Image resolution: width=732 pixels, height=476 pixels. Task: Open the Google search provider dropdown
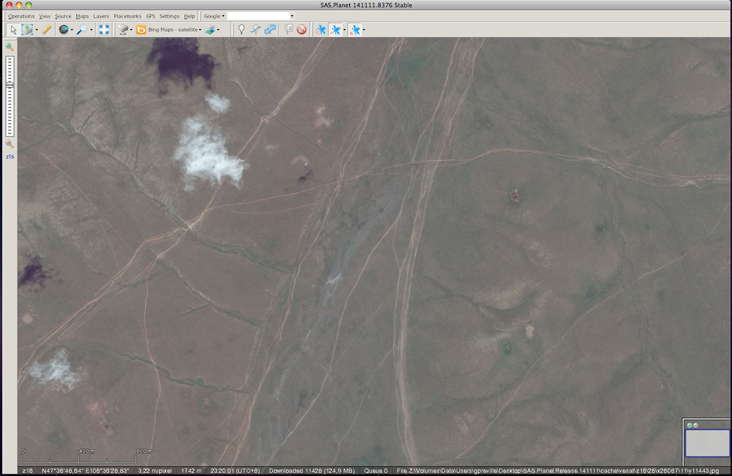(212, 16)
